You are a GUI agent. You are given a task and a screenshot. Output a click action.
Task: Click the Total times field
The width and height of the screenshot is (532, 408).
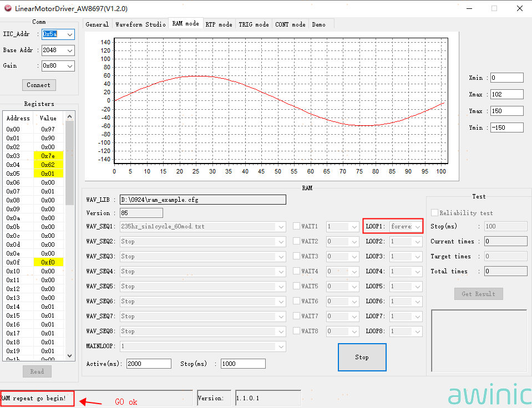click(x=506, y=271)
